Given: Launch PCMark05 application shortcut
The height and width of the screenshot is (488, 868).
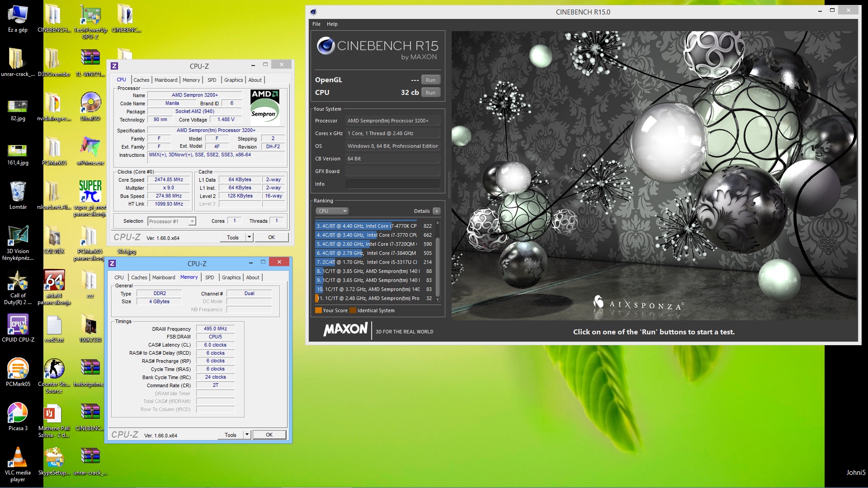Looking at the screenshot, I should [18, 372].
